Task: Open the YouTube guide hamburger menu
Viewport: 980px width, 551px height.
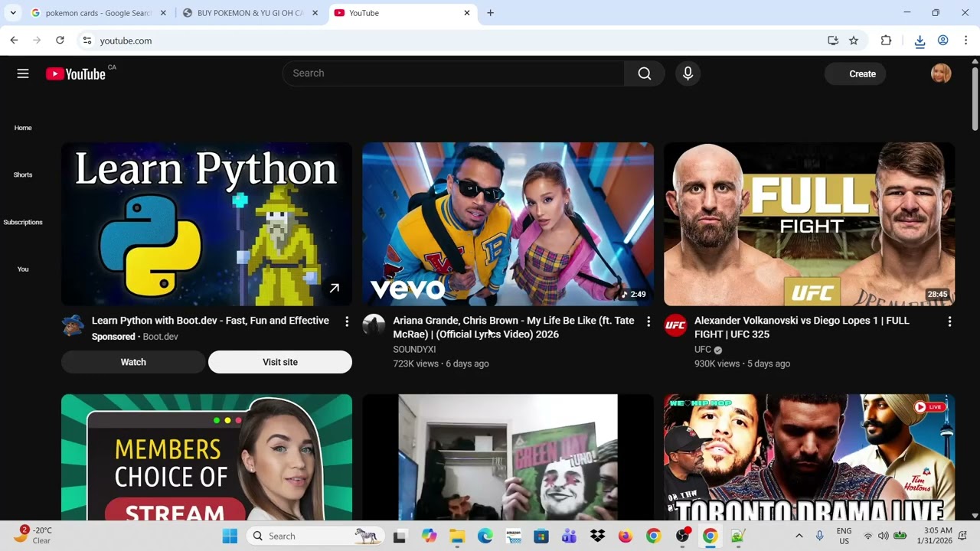Action: (x=23, y=73)
